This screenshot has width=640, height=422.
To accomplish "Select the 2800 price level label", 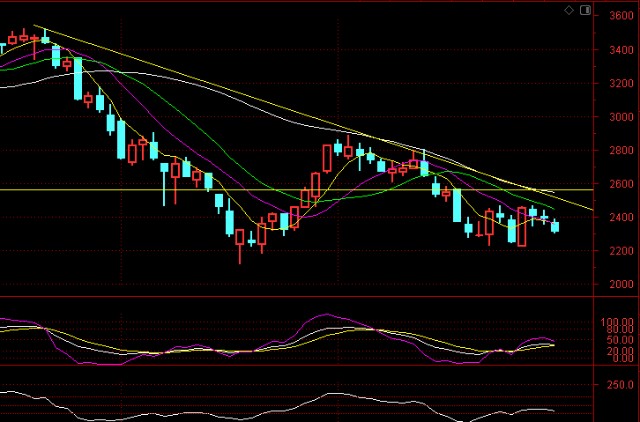I will click(x=620, y=151).
